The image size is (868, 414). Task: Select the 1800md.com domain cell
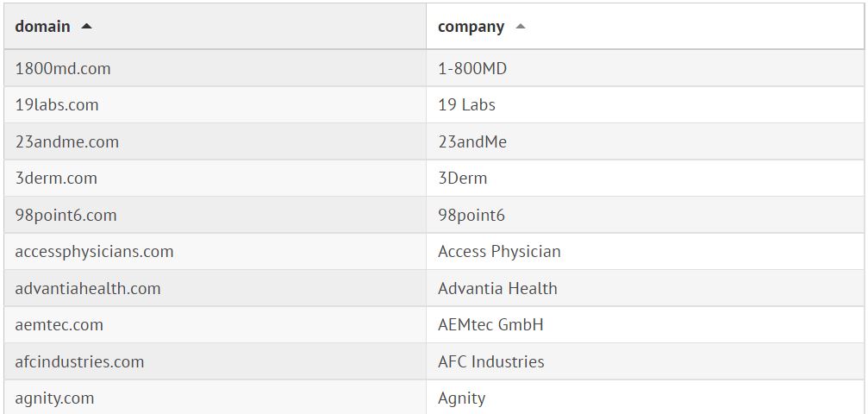pyautogui.click(x=63, y=68)
